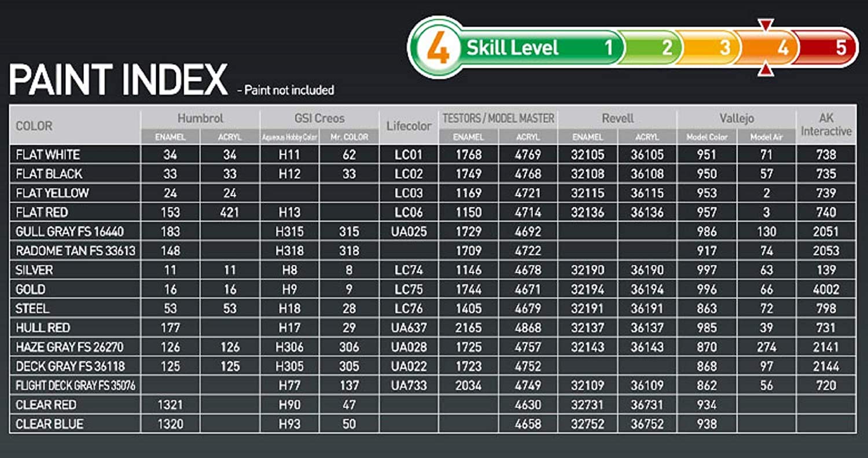Screen dimensions: 868x458
Task: Click the "UA637" cell in Hull Red row
Action: pyautogui.click(x=409, y=328)
